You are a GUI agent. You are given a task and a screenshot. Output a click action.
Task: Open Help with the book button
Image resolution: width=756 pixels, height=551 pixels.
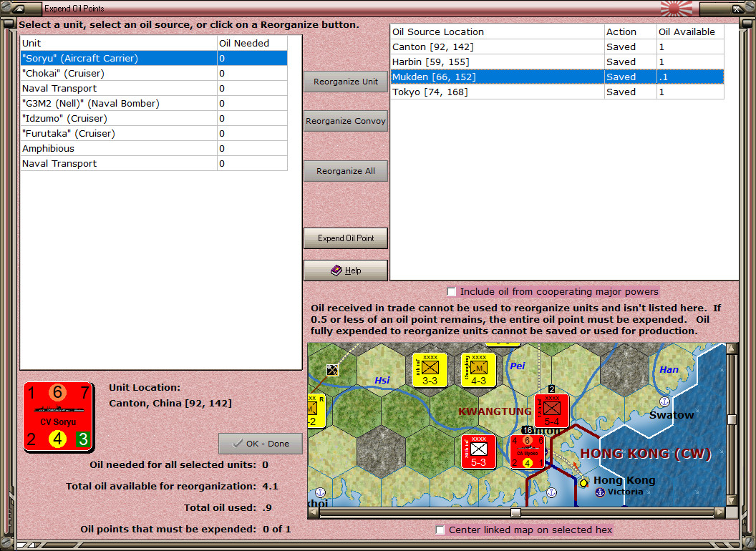tap(346, 270)
